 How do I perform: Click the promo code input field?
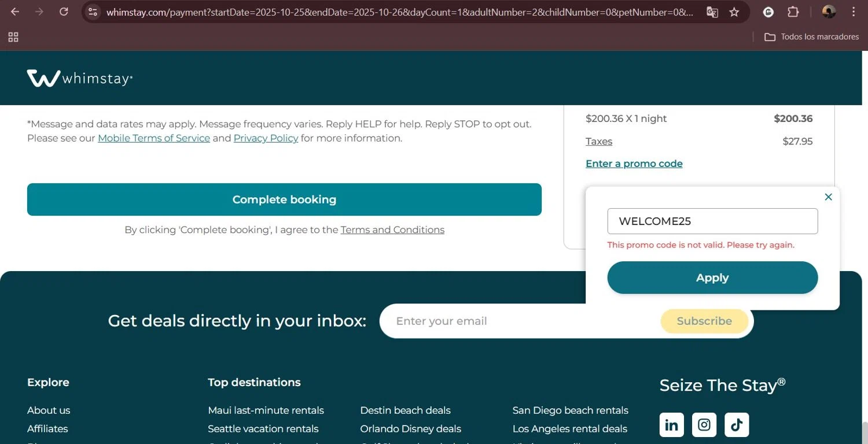click(x=712, y=221)
